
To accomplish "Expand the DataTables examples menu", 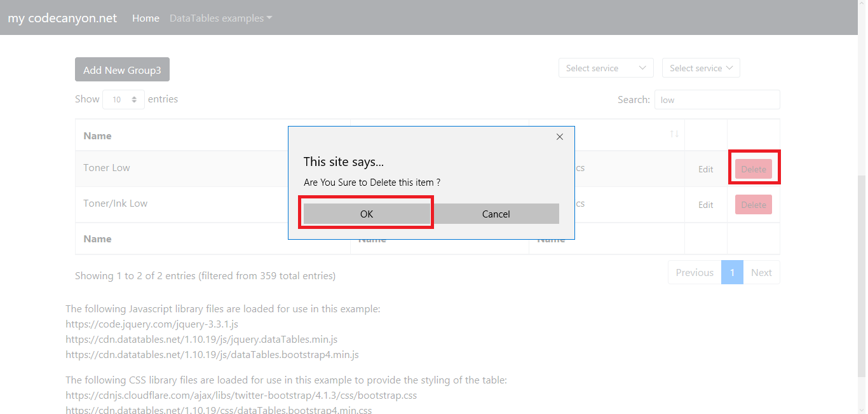I will [x=220, y=18].
